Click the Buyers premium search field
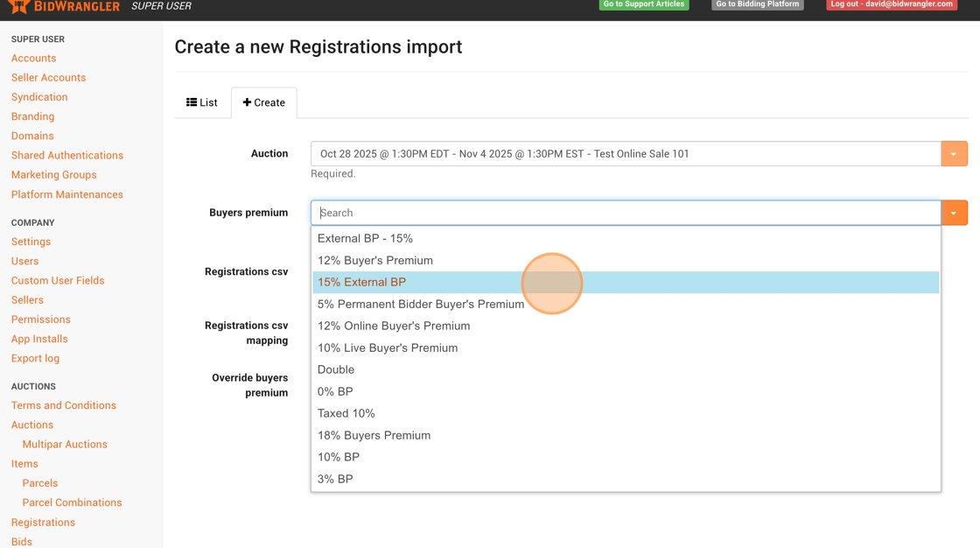This screenshot has height=548, width=980. pos(626,213)
